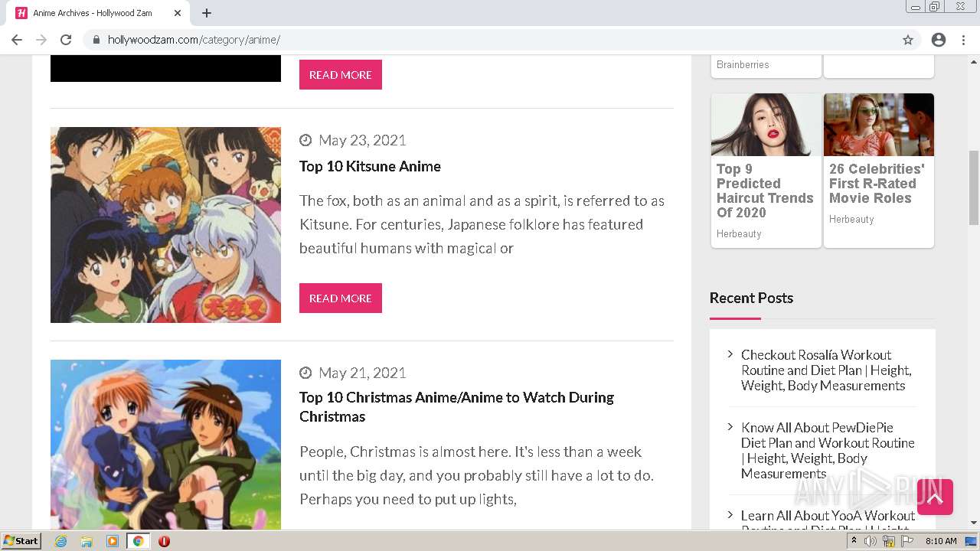The image size is (980, 551).
Task: Launch Internet Explorer from taskbar
Action: coord(60,541)
